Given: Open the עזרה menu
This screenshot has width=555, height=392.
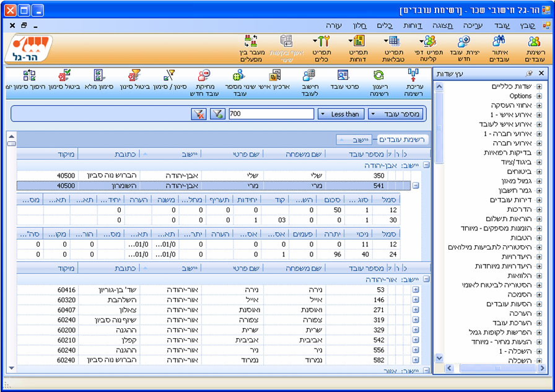Looking at the screenshot, I should coord(333,25).
